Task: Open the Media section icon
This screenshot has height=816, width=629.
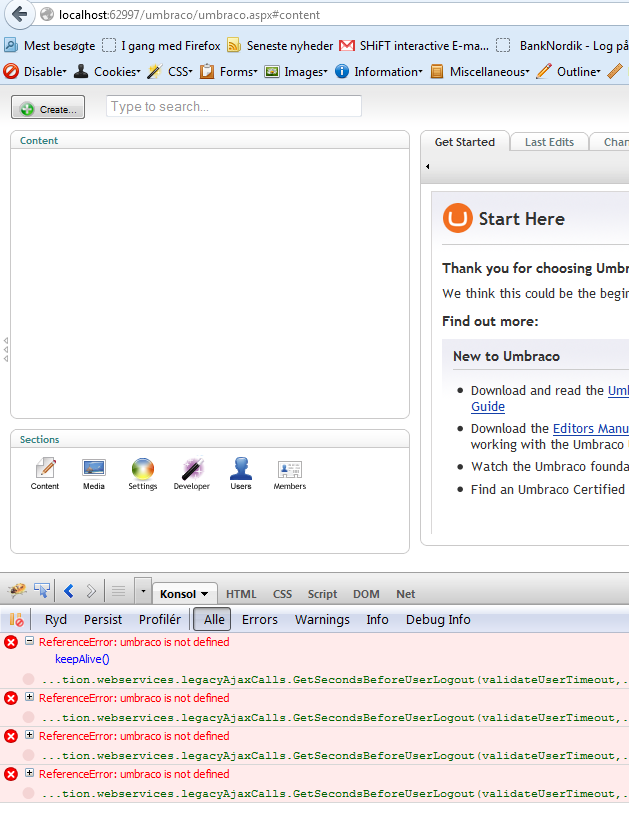Action: [94, 473]
